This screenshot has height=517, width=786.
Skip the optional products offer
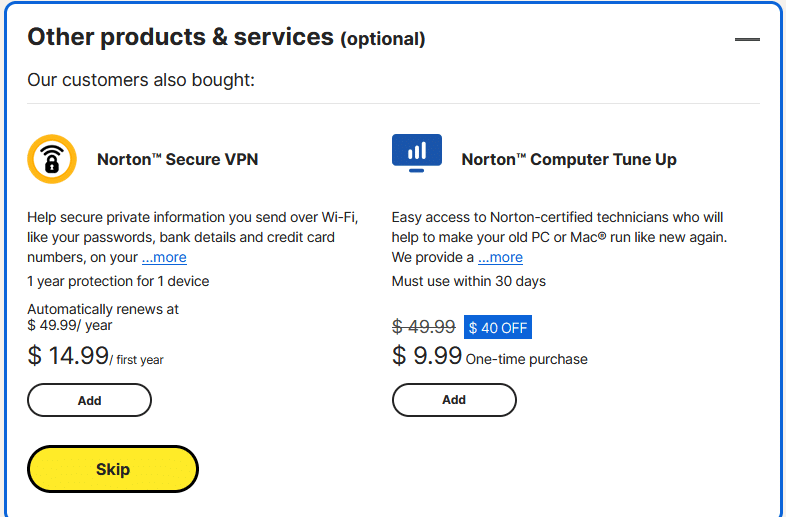pos(113,469)
